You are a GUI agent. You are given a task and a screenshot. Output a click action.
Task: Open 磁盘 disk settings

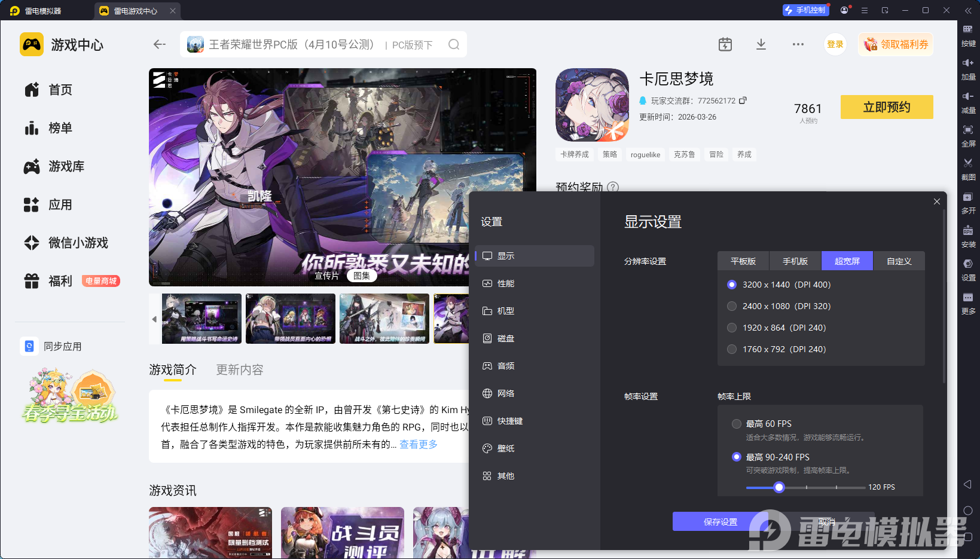coord(535,338)
